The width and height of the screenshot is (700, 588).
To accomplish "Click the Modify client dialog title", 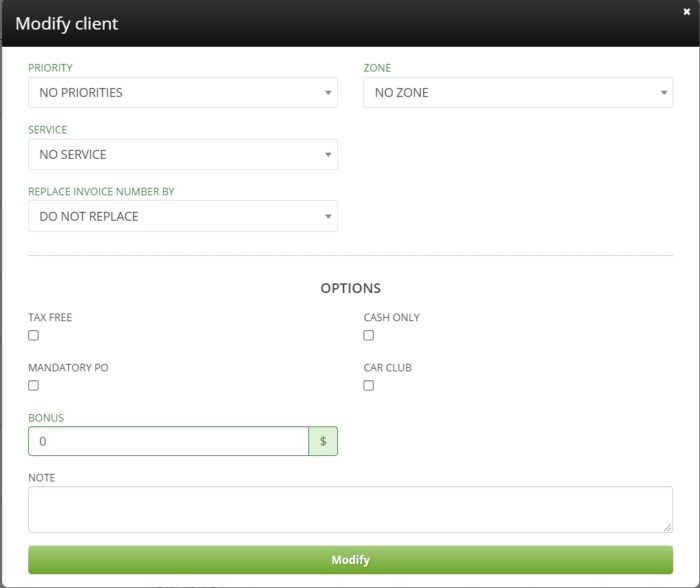I will pyautogui.click(x=67, y=23).
